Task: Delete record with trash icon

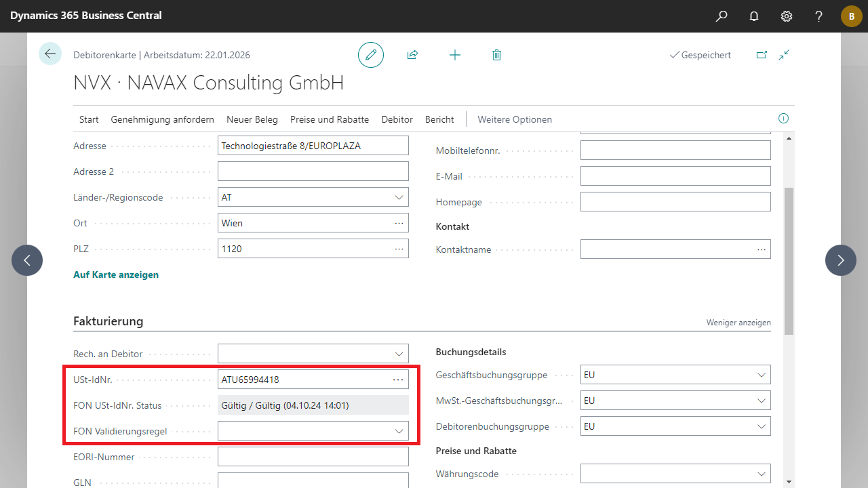Action: [496, 55]
